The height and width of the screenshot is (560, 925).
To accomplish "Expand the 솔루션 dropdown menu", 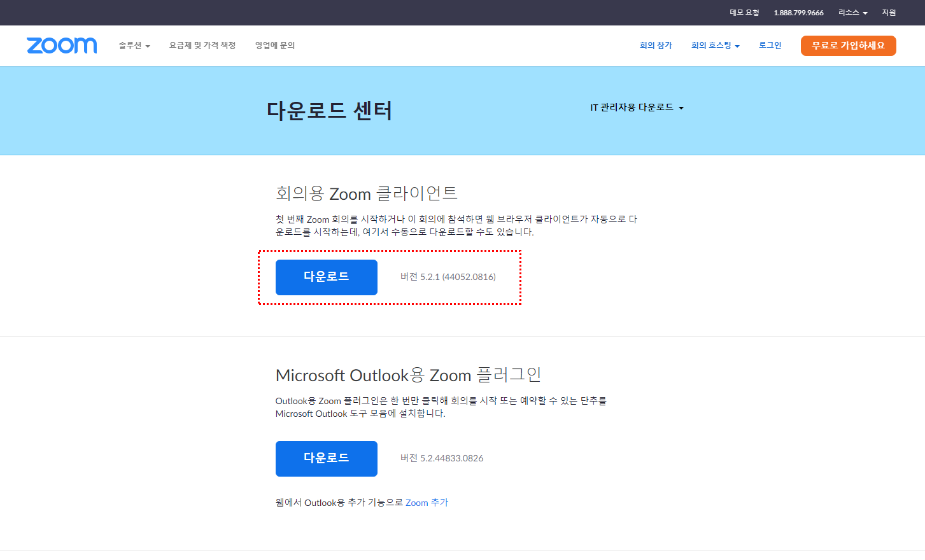I will pos(134,46).
